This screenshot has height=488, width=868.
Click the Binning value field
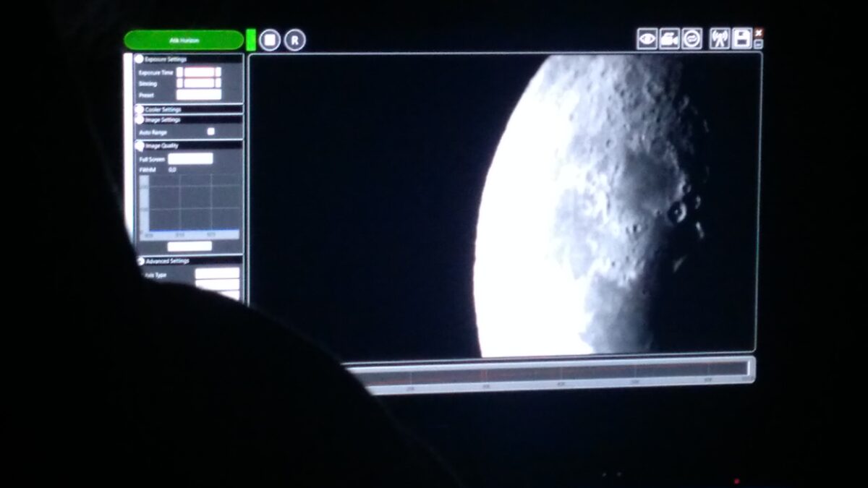point(199,83)
